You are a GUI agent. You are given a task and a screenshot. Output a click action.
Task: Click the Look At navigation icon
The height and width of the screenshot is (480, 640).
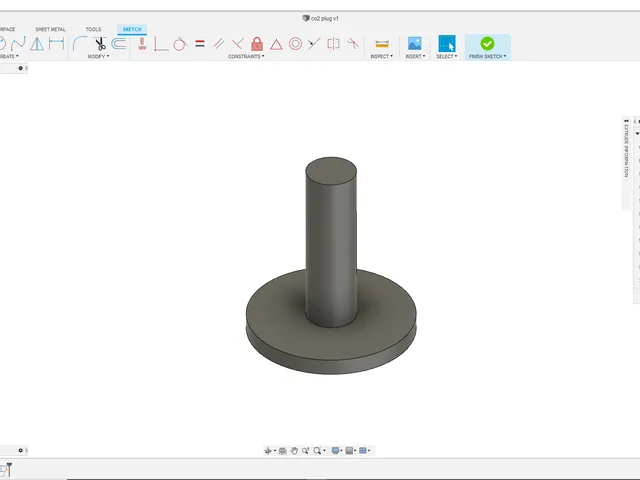point(282,451)
